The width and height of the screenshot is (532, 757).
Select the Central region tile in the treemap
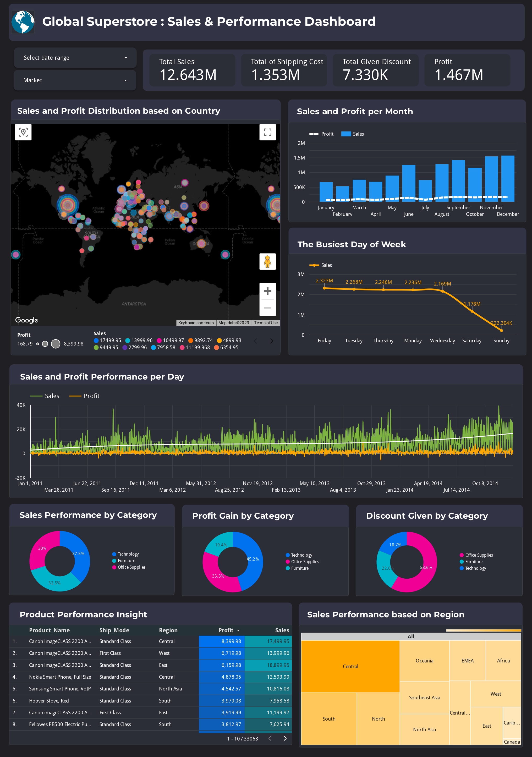tap(350, 666)
